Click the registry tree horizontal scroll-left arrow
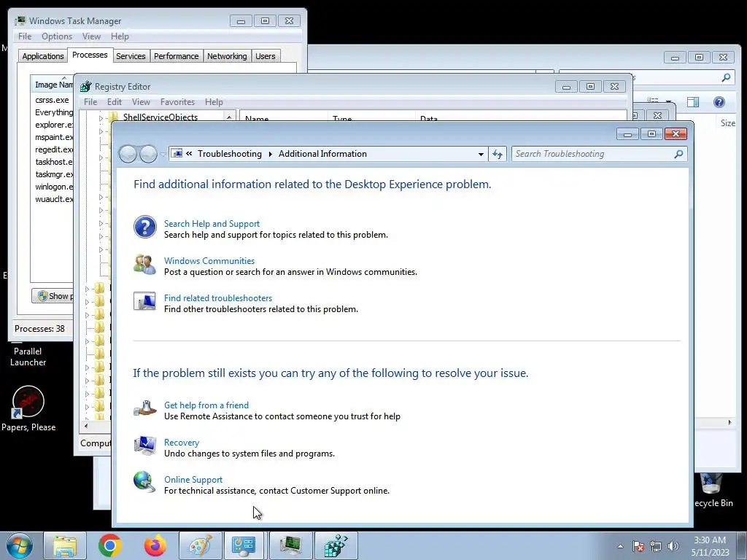Screen dimensions: 747x560 click(x=86, y=426)
